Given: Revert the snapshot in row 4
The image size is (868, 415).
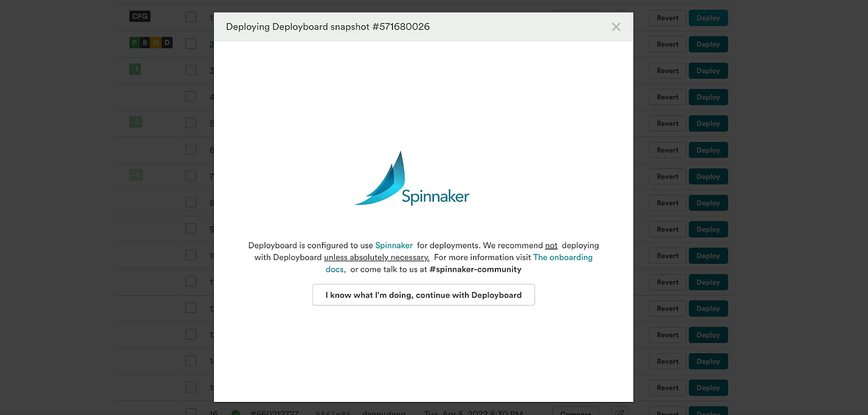Looking at the screenshot, I should (668, 97).
